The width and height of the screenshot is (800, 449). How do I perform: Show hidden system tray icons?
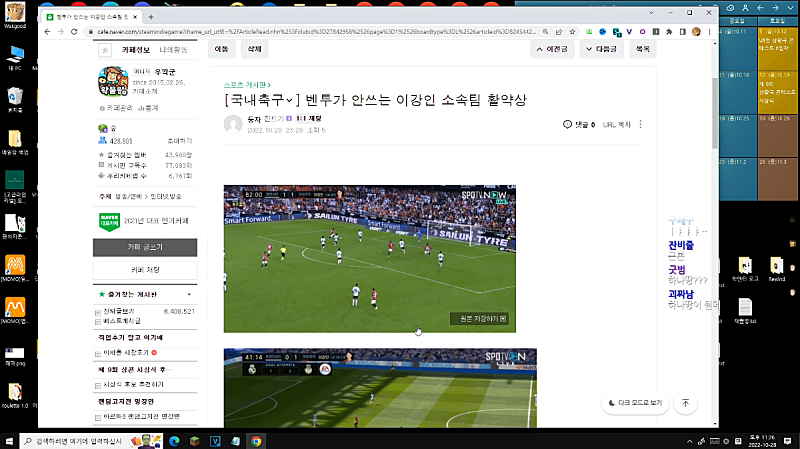tap(690, 441)
